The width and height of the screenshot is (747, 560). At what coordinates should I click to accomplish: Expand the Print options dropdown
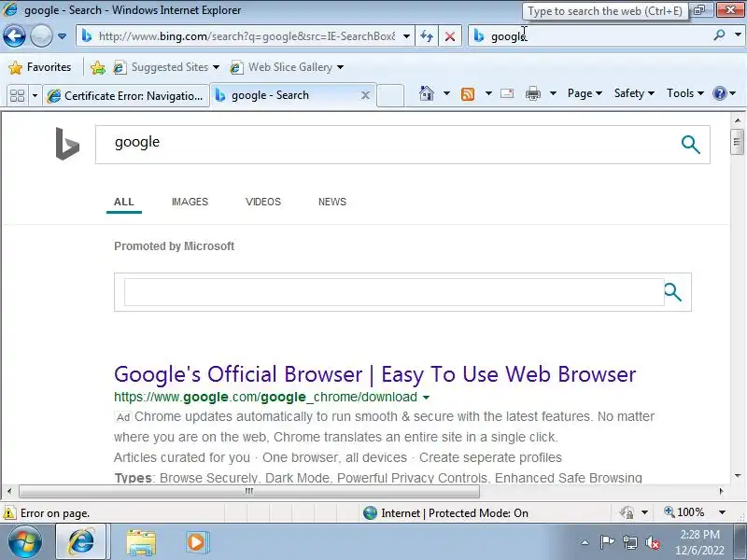553,93
